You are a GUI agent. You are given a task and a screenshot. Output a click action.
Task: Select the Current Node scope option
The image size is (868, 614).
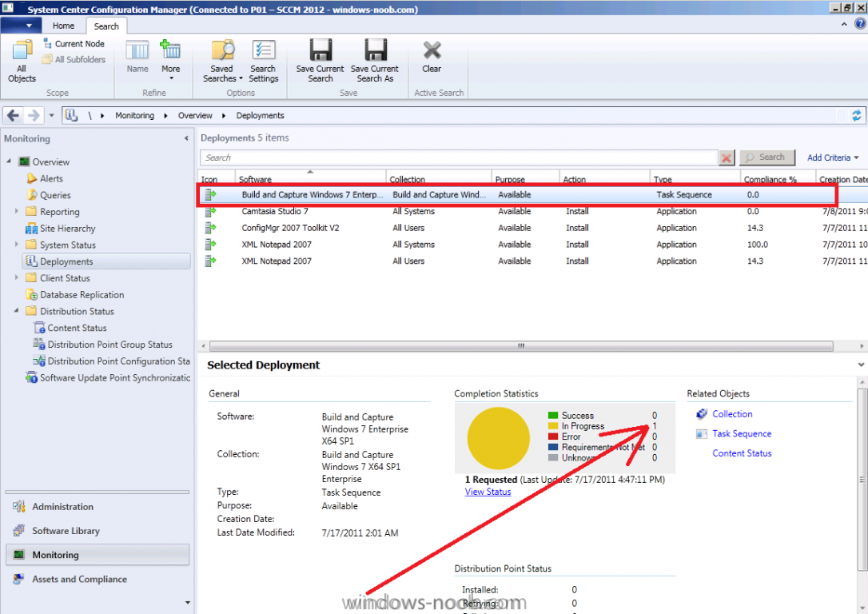(74, 44)
